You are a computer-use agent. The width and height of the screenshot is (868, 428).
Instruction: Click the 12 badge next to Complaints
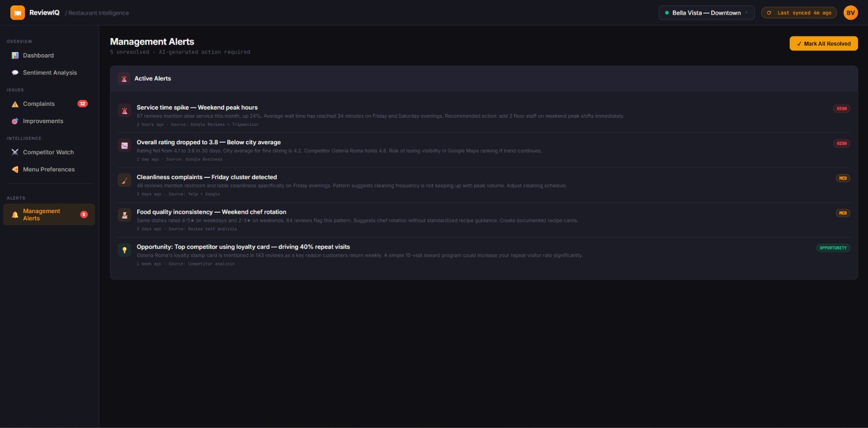pyautogui.click(x=82, y=104)
